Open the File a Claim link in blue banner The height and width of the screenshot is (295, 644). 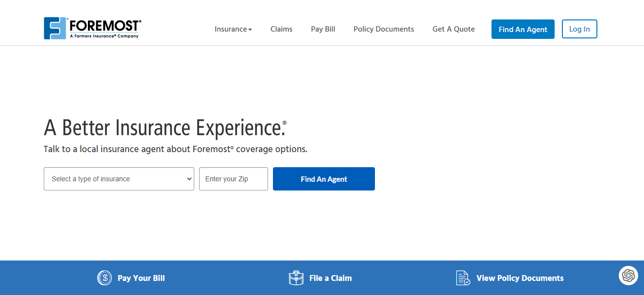(x=330, y=278)
